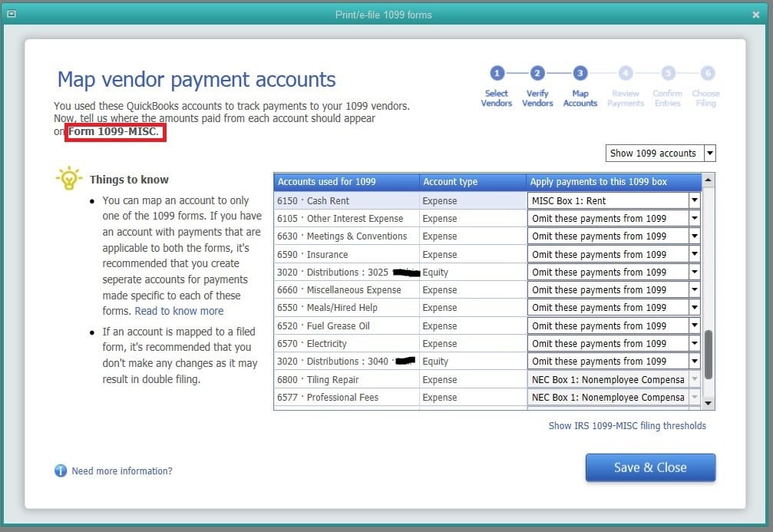The height and width of the screenshot is (532, 773).
Task: Select the 6630 · Meetings & Conventions cell
Action: click(346, 236)
